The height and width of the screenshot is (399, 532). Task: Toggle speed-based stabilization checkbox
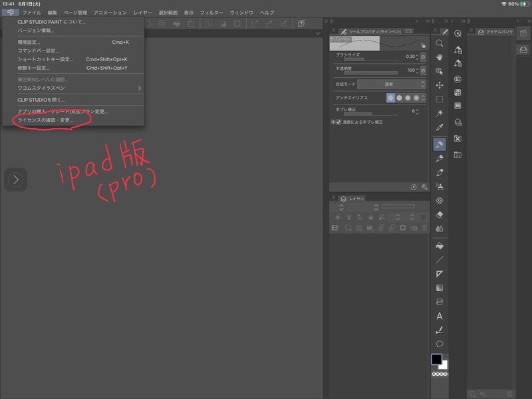(338, 122)
